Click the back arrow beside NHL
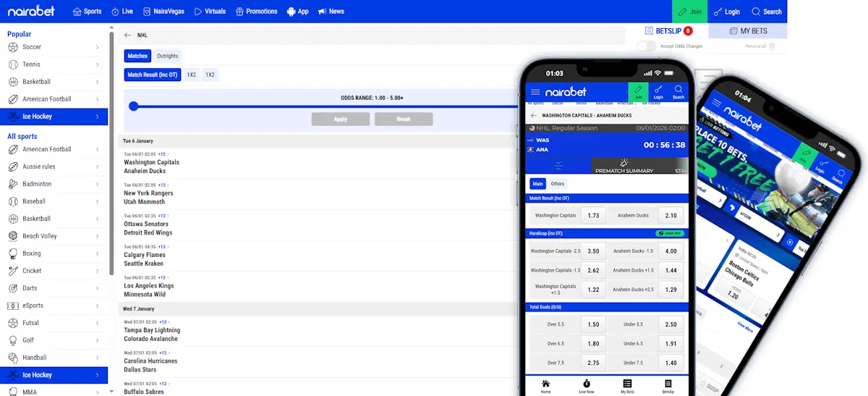The image size is (868, 396). (128, 35)
